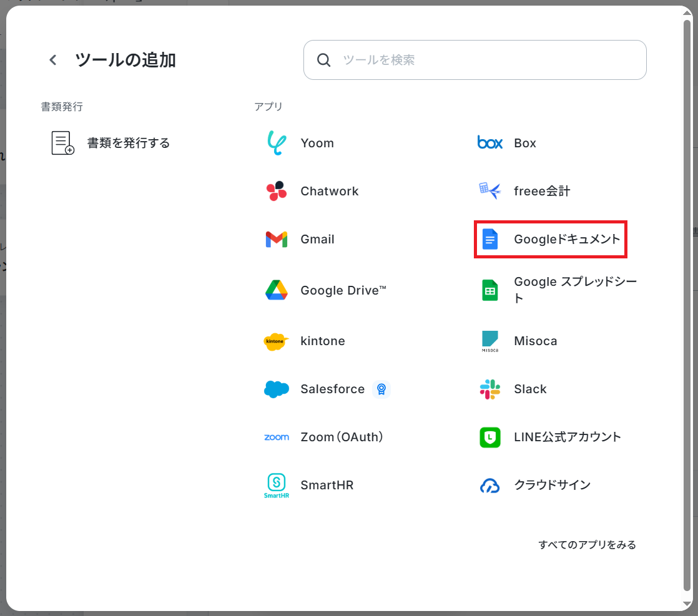Click the Salesforce cloud icon

pos(277,389)
